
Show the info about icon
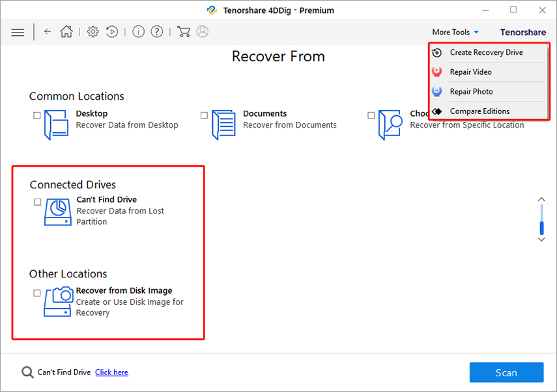(x=138, y=32)
